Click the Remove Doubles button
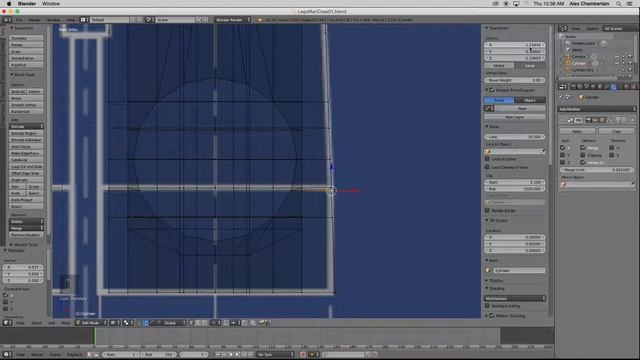Image resolution: width=640 pixels, height=360 pixels. (x=26, y=235)
